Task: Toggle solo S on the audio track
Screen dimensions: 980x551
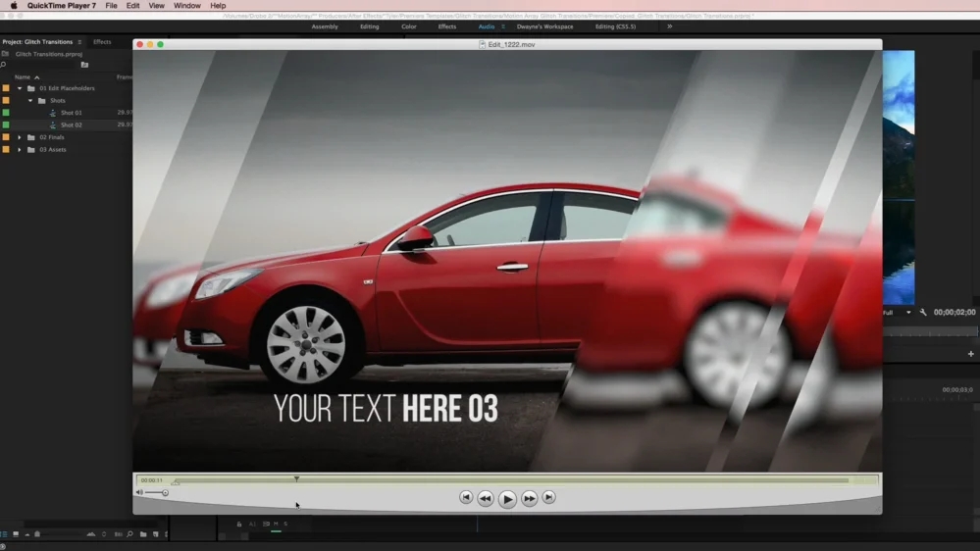Action: pos(285,525)
